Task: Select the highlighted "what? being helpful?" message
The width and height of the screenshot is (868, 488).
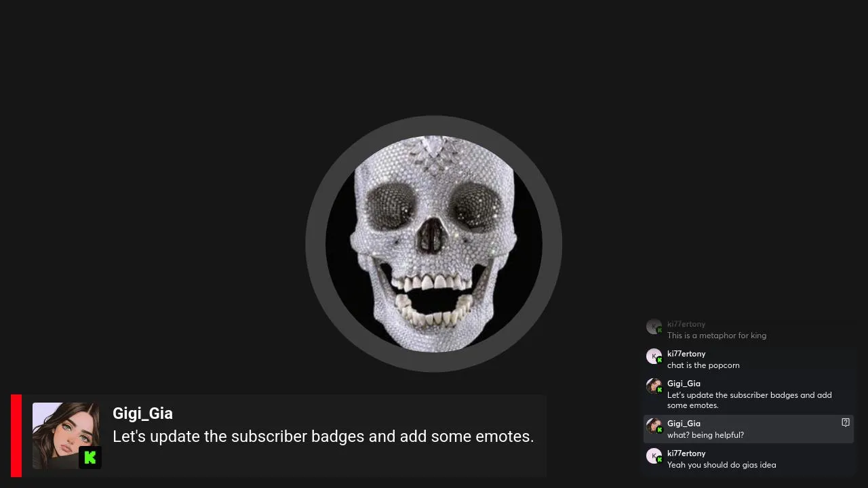Action: (x=705, y=435)
